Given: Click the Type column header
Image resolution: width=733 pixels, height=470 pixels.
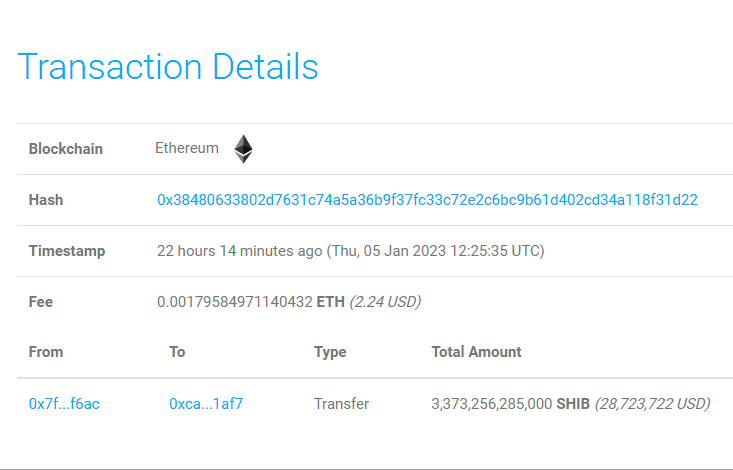Looking at the screenshot, I should coord(330,352).
